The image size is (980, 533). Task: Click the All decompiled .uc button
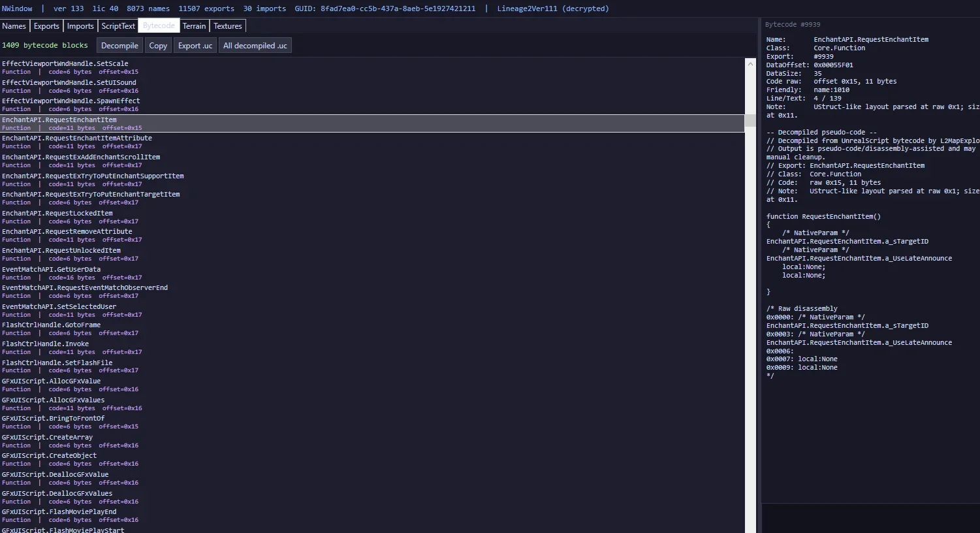(255, 46)
